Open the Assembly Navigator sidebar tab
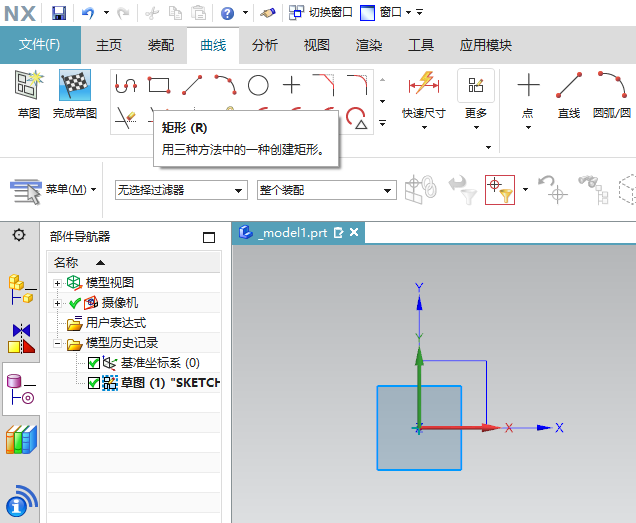This screenshot has height=523, width=636. tap(20, 289)
